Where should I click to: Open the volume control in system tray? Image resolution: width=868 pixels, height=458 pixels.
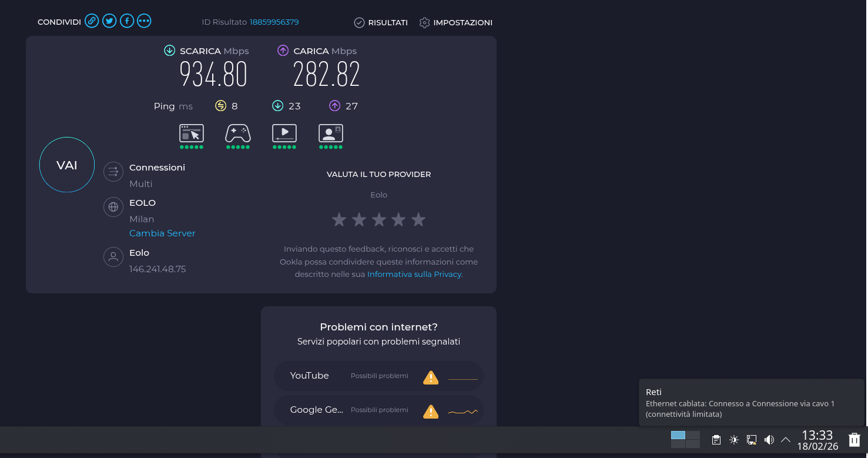(x=769, y=440)
